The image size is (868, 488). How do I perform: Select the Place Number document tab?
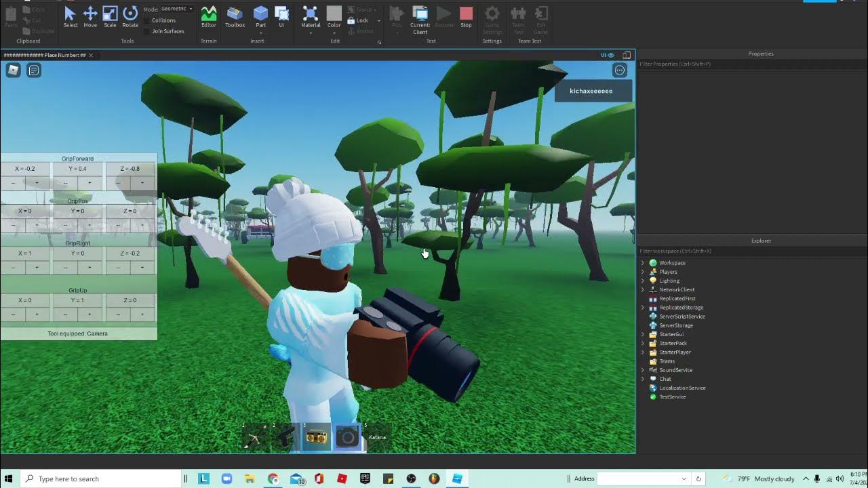[x=45, y=55]
